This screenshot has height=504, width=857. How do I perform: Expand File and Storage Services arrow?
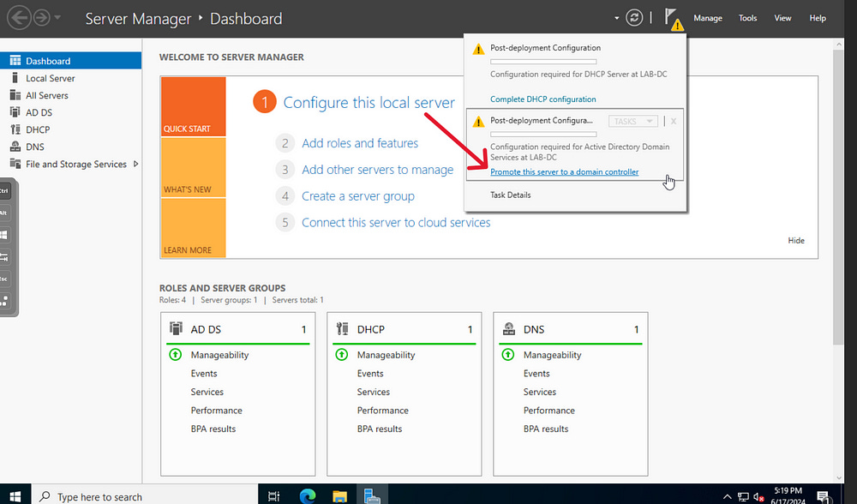[x=135, y=164]
